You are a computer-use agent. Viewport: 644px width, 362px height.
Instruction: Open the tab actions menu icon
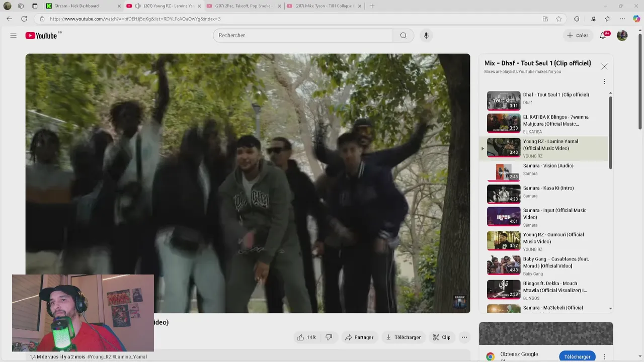pos(35,6)
